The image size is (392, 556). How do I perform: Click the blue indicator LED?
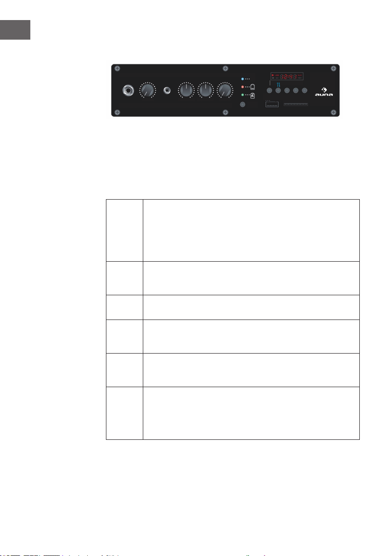[x=243, y=79]
